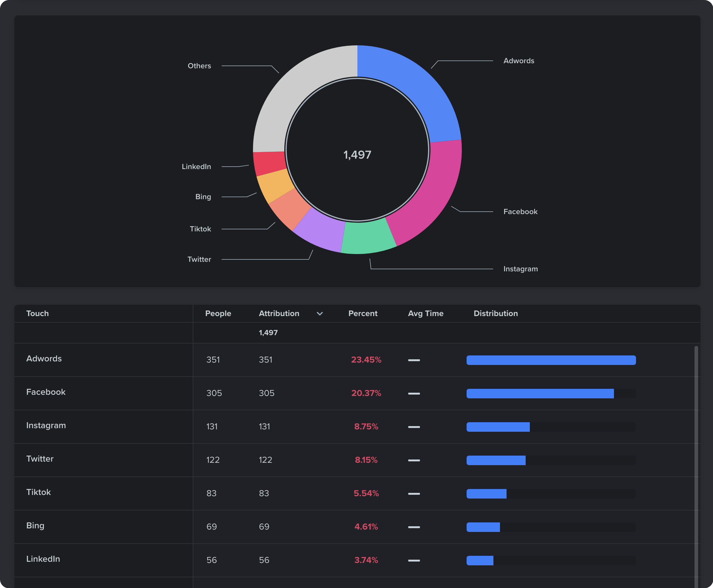Click the Instagram Attribution count 131

264,427
